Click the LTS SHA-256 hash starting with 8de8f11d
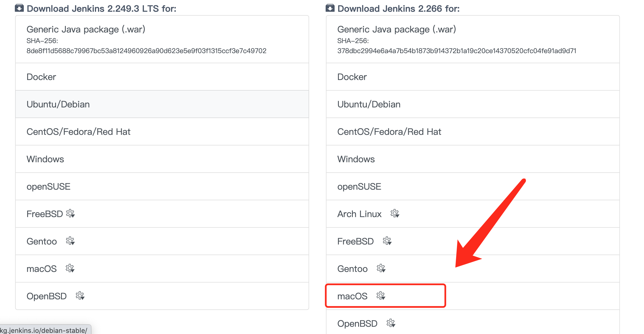Viewport: 644px width, 334px height. click(x=146, y=51)
